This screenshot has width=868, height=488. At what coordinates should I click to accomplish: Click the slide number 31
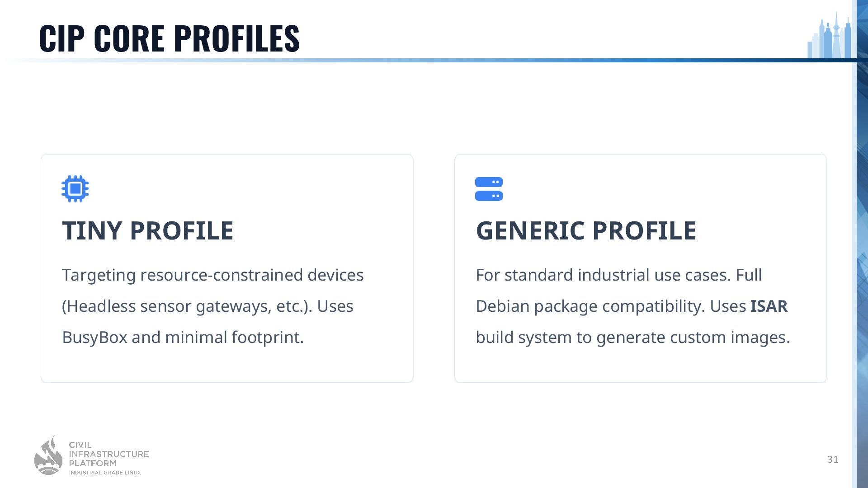833,460
